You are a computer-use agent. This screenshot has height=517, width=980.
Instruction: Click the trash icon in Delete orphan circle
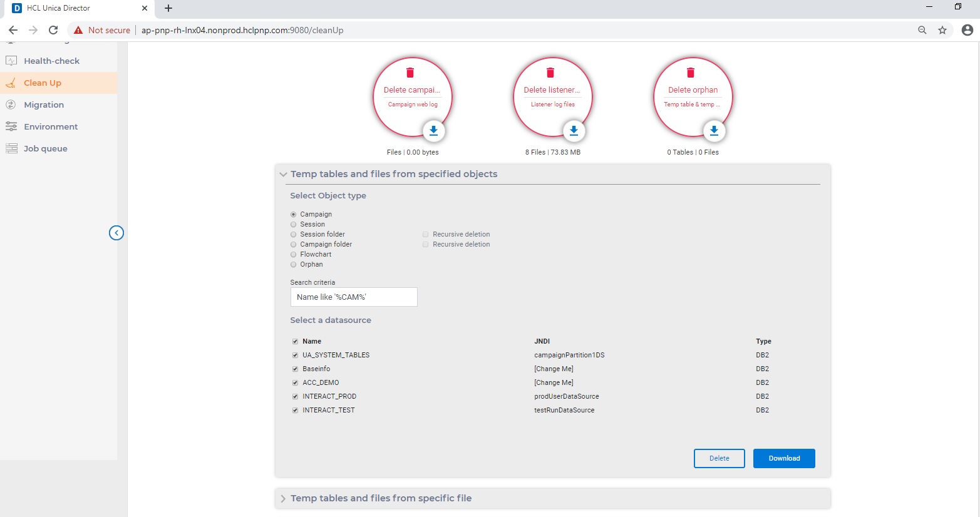(x=691, y=73)
